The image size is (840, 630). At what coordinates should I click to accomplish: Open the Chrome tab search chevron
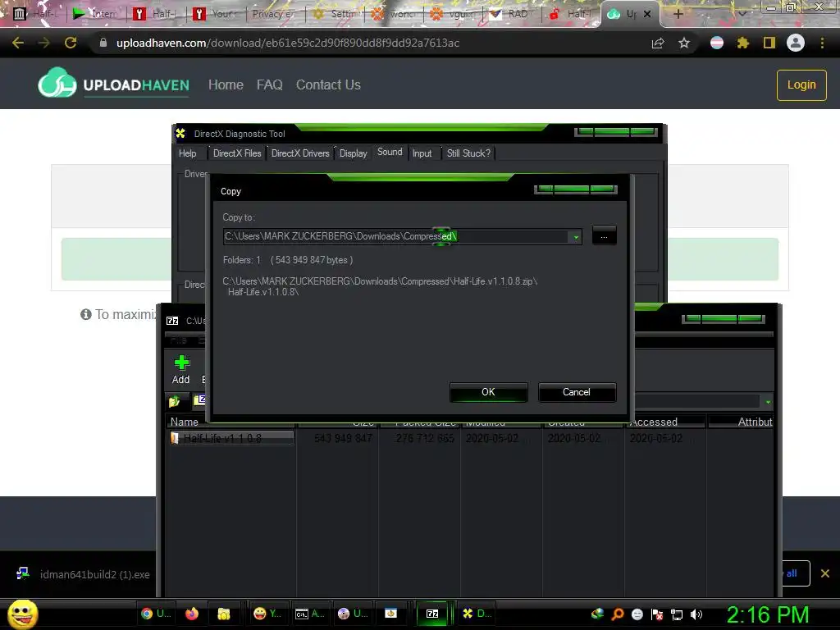742,14
